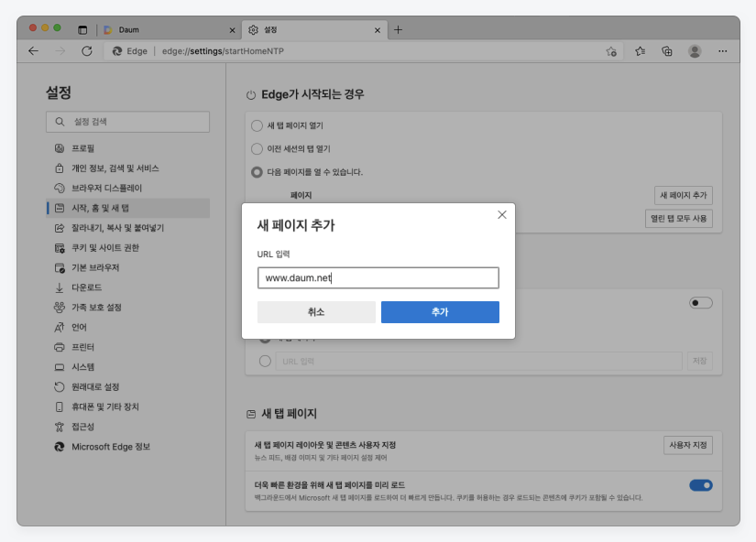This screenshot has width=756, height=542.
Task: Open 접근성 settings
Action: tap(127, 427)
